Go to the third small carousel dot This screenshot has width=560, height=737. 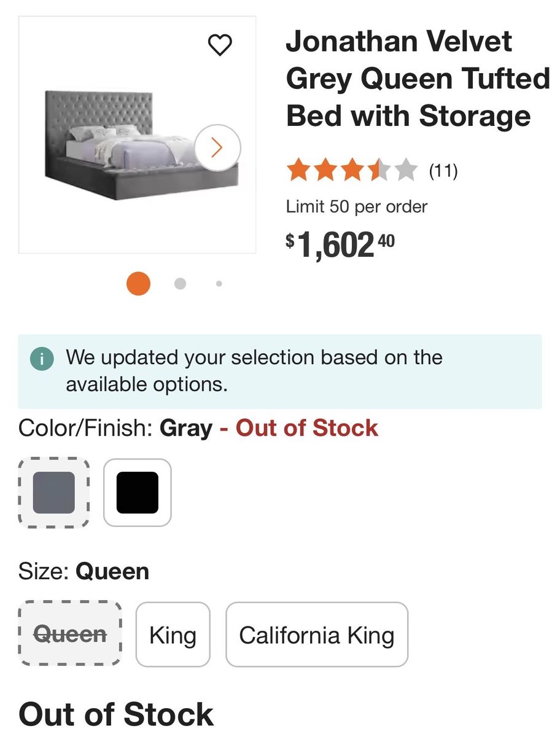(x=219, y=284)
